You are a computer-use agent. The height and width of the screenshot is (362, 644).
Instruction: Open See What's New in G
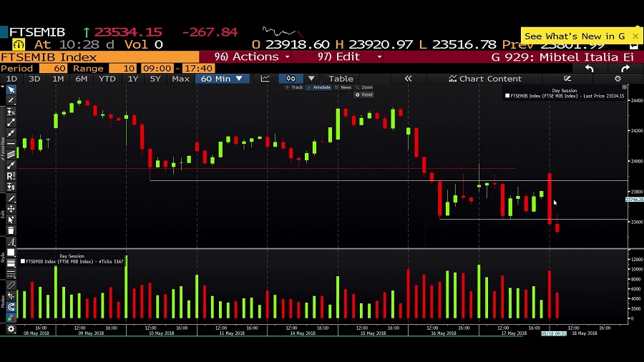pos(575,36)
